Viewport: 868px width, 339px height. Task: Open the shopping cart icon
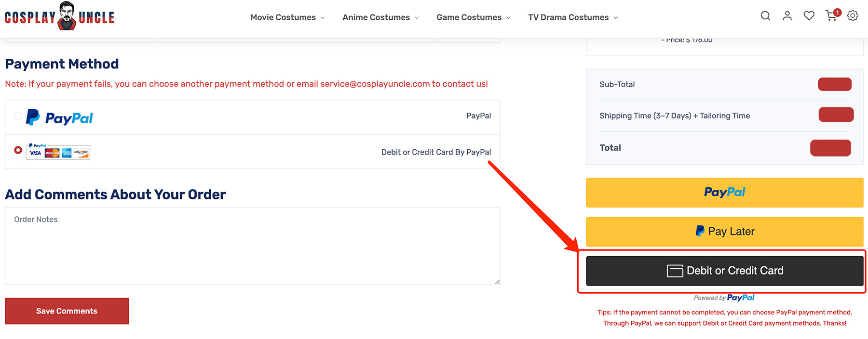coord(832,15)
